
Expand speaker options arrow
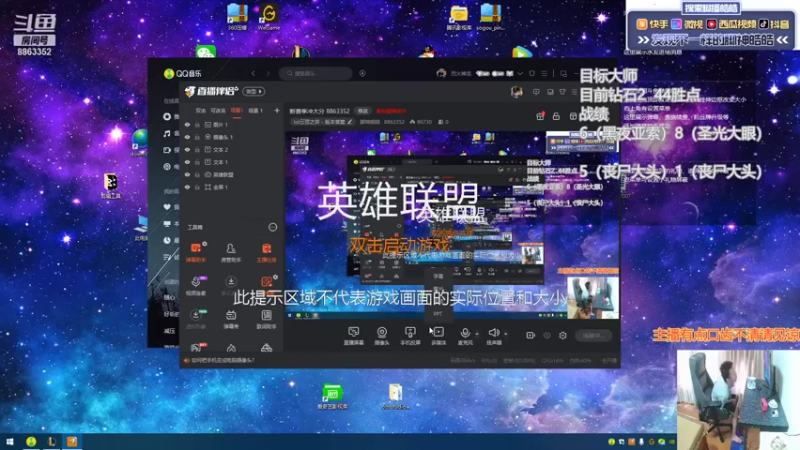click(x=506, y=334)
